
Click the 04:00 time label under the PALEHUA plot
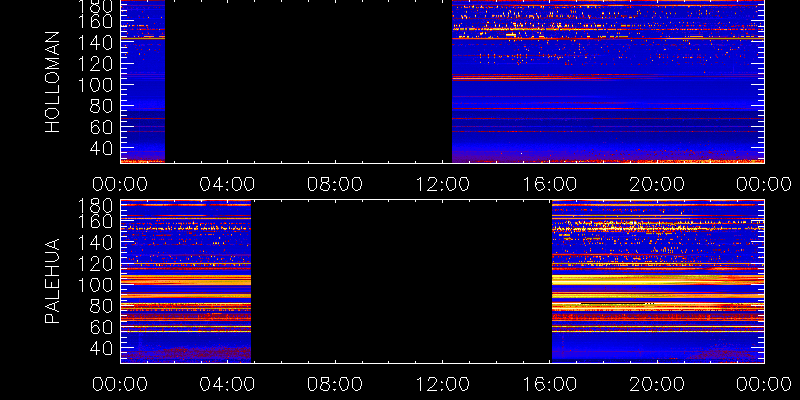[227, 384]
